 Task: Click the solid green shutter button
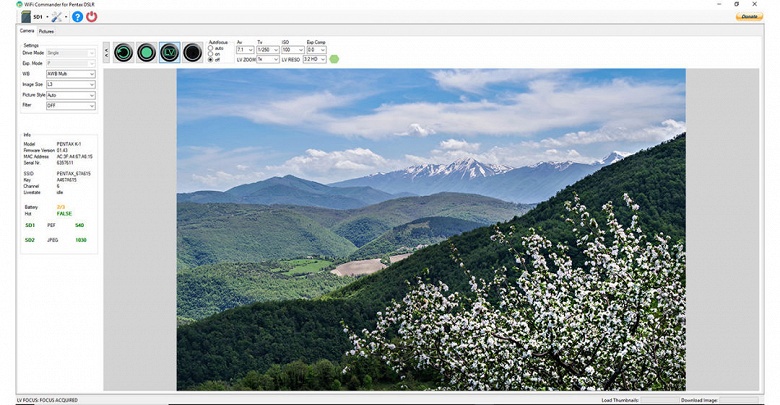pos(146,52)
